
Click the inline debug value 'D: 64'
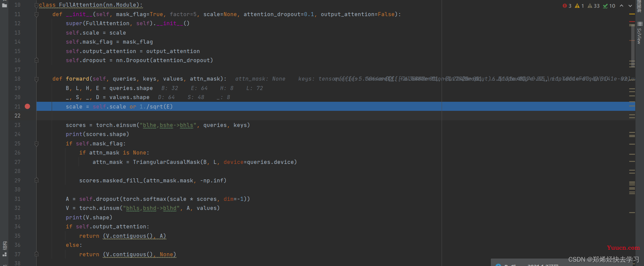166,97
